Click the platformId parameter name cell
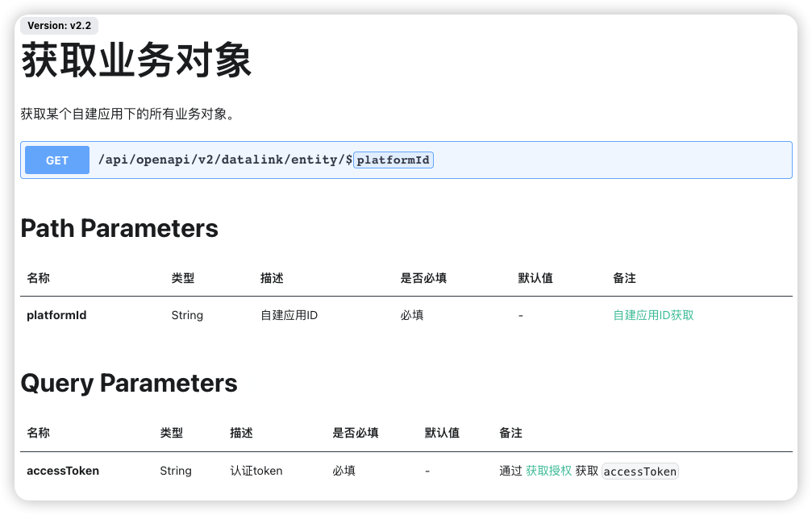 (x=56, y=315)
